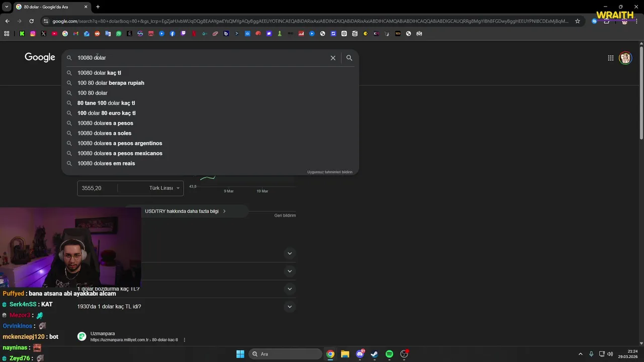The height and width of the screenshot is (362, 644).
Task: Open Discord from the taskbar
Action: tap(360, 354)
